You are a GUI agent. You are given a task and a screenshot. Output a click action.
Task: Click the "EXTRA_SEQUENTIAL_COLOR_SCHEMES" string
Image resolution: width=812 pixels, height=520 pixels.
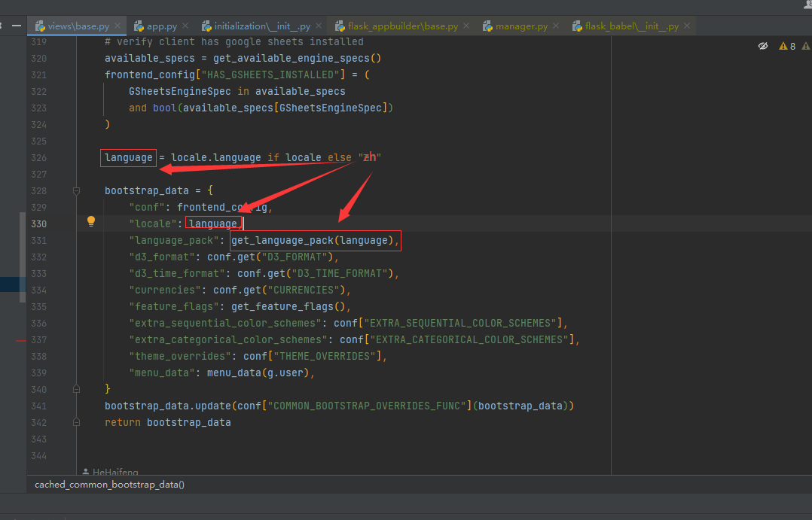[460, 324]
